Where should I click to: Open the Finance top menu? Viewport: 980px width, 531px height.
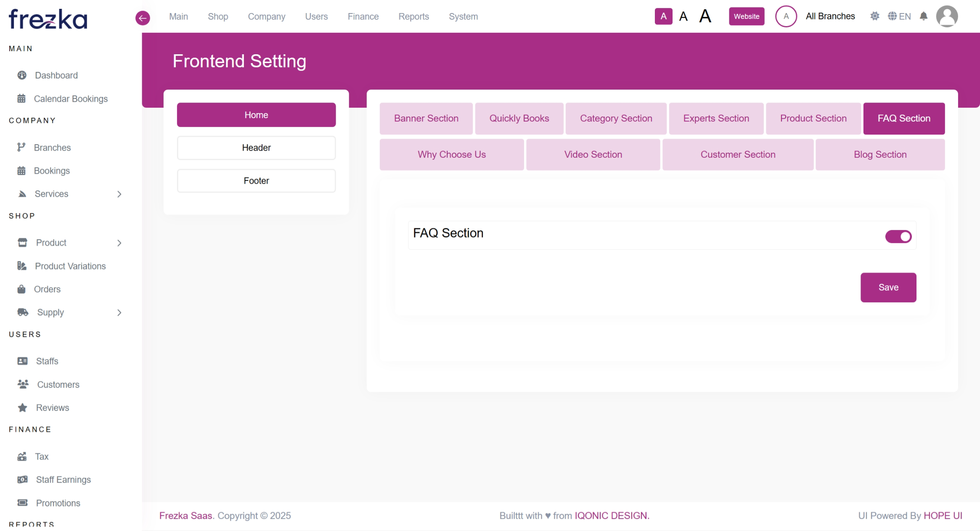[x=363, y=16]
